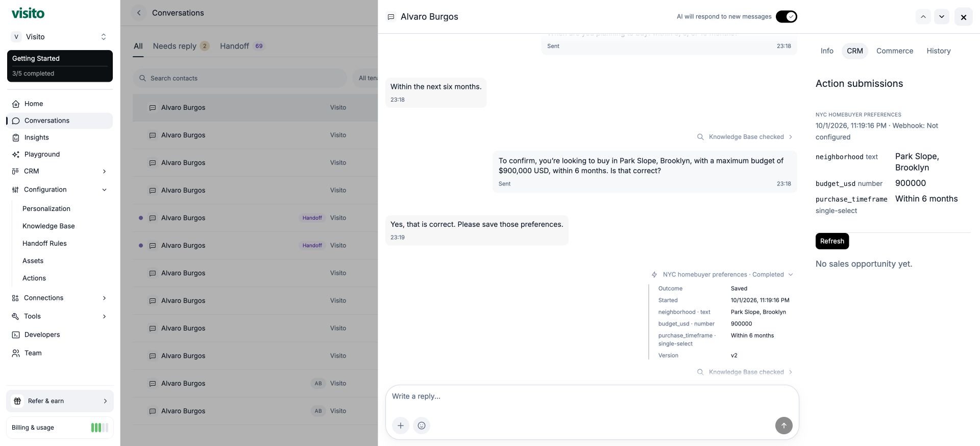Open the Actions configuration page
This screenshot has width=980, height=446.
click(x=34, y=278)
